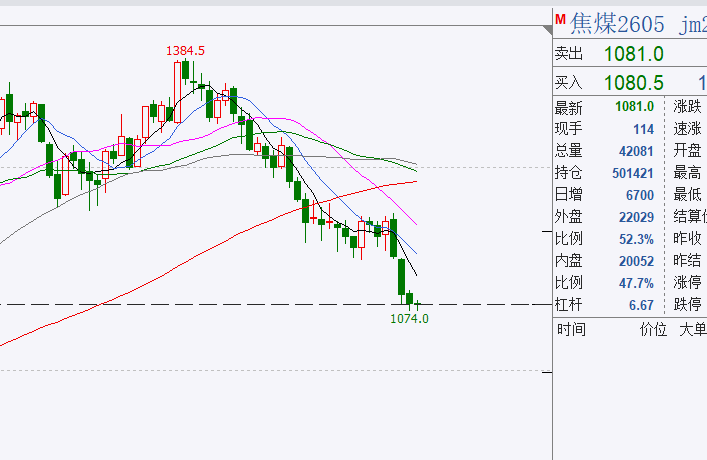Click the 内盘 value 20052

636,261
